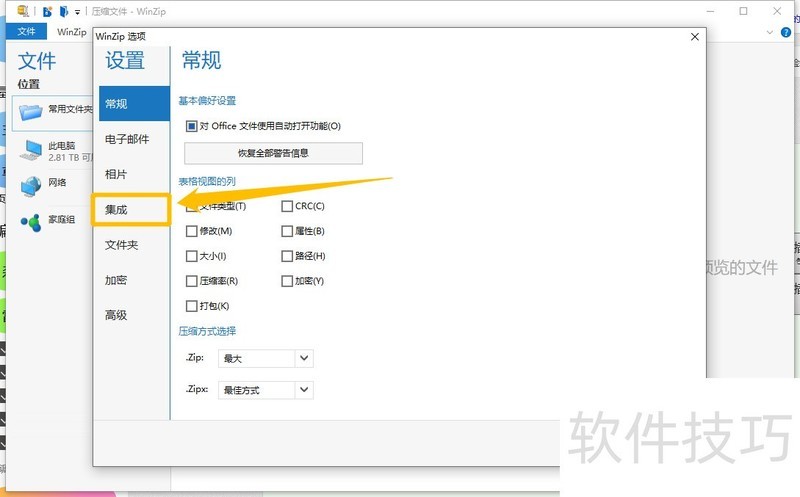Open the WinZip ribbon tab
This screenshot has height=497, width=800.
tap(71, 31)
